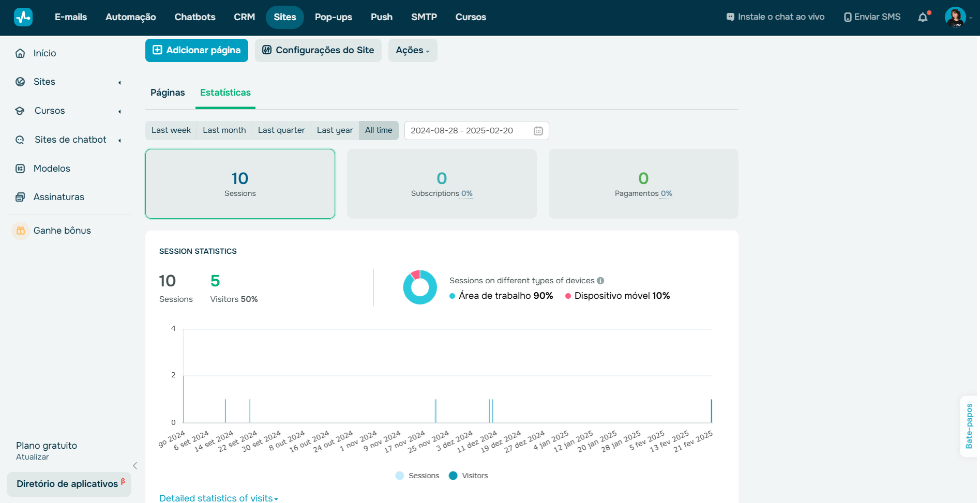Click the Ganhe bônus gift icon
980x503 pixels.
tap(21, 231)
